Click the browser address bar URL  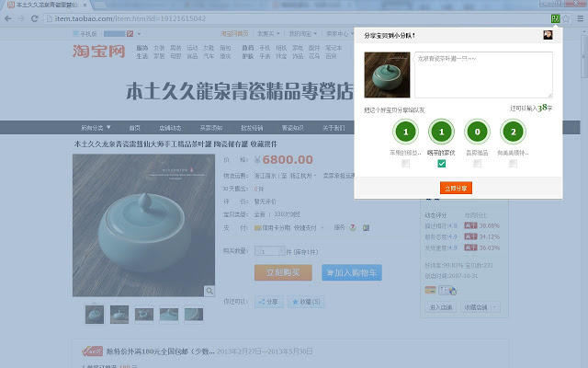tap(130, 18)
